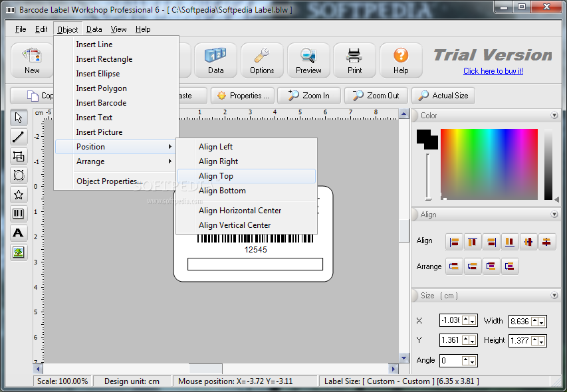Screen dimensions: 567x392
Task: Click the black foreground color swatch
Action: click(423, 136)
